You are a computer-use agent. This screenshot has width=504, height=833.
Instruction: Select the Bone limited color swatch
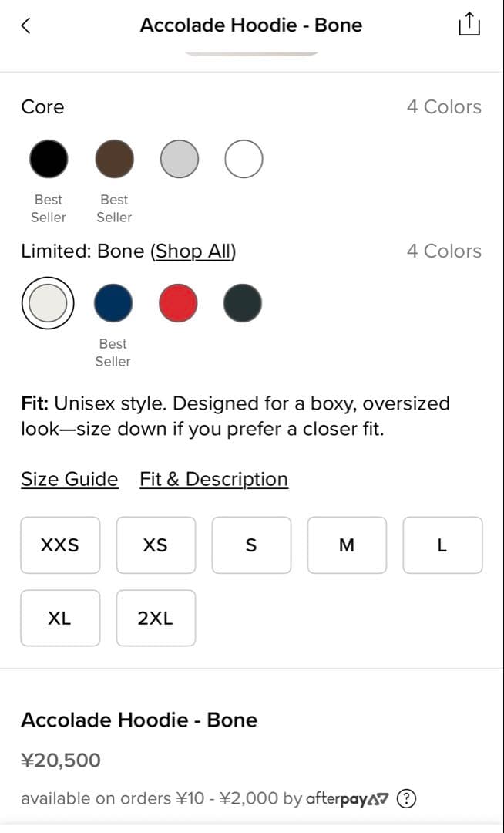coord(48,303)
